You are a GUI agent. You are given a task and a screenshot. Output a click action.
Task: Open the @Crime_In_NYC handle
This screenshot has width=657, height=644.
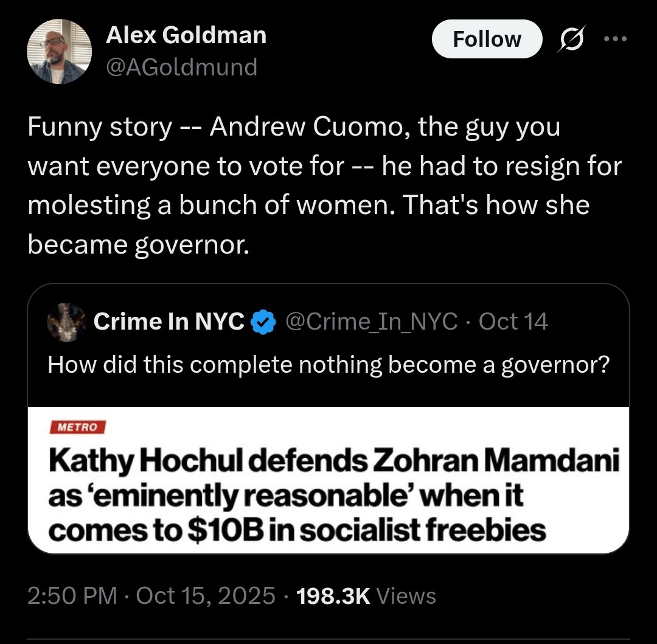coord(371,321)
